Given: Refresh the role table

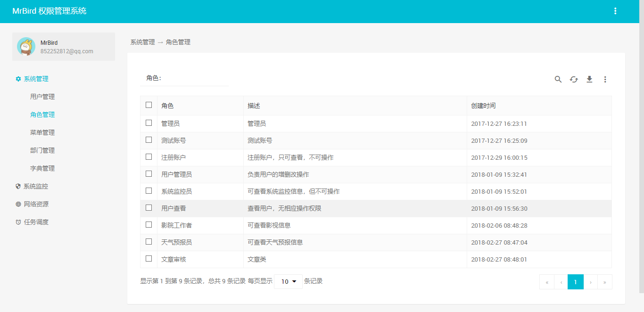Looking at the screenshot, I should 574,79.
